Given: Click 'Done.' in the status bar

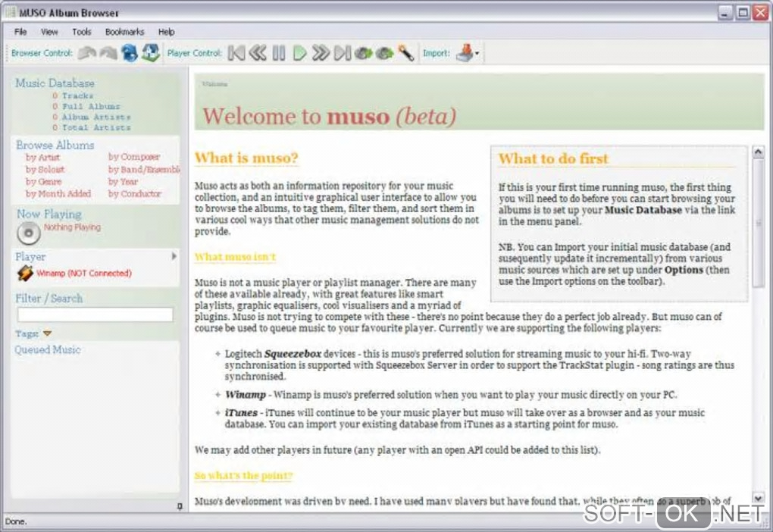Looking at the screenshot, I should pos(16,521).
